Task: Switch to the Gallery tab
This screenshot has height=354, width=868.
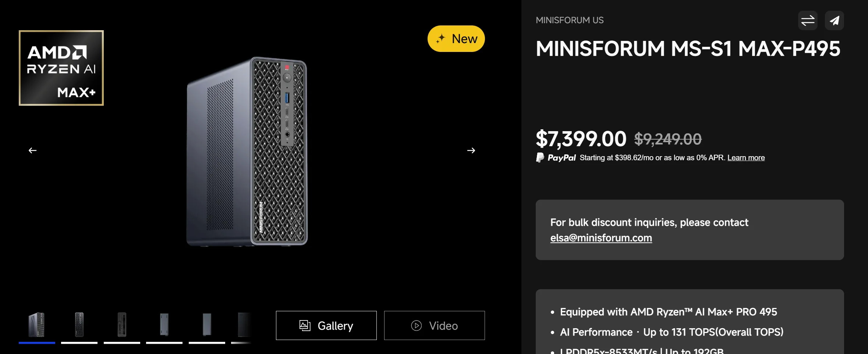Action: (326, 326)
